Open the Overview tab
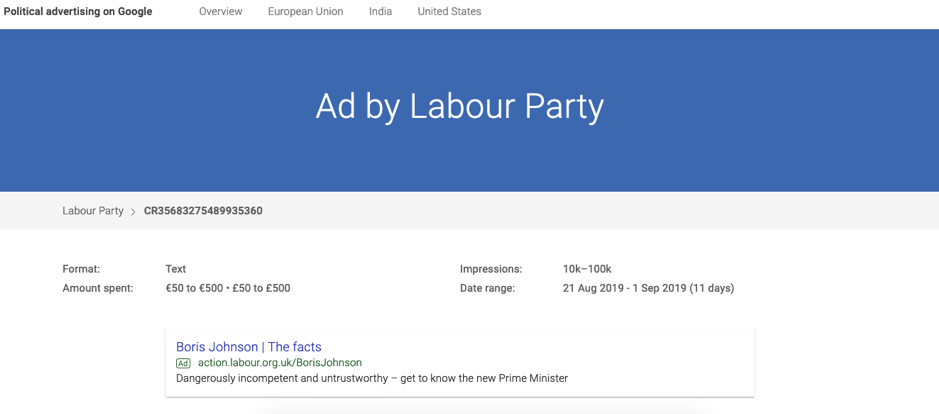The image size is (939, 414). [220, 12]
